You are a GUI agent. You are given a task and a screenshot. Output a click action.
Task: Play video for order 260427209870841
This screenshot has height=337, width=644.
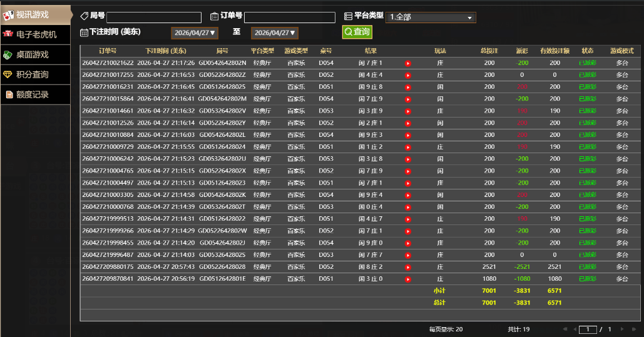[408, 279]
